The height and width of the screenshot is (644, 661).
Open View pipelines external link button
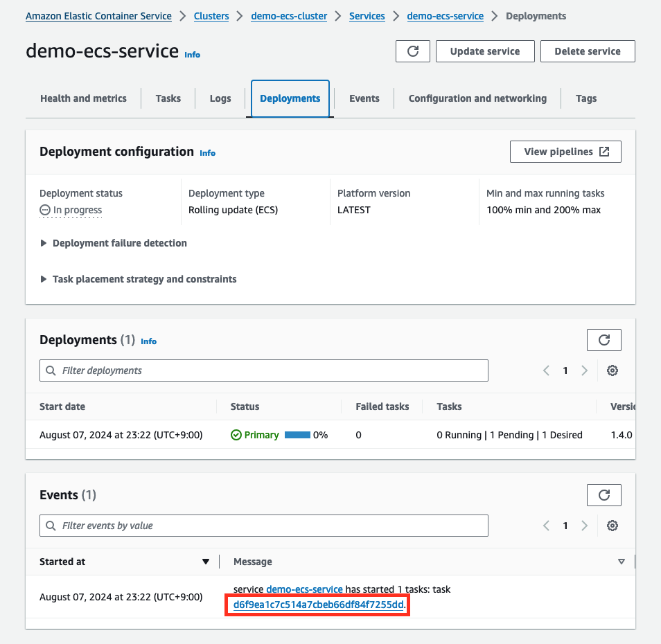click(565, 152)
